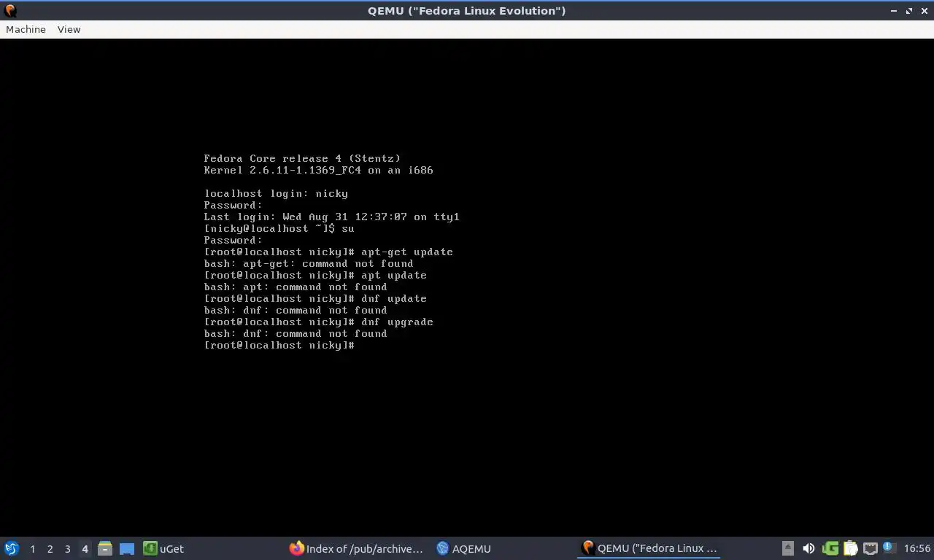Viewport: 934px width, 560px height.
Task: Click 'bash: apt-get: command not found' text
Action: pos(309,263)
